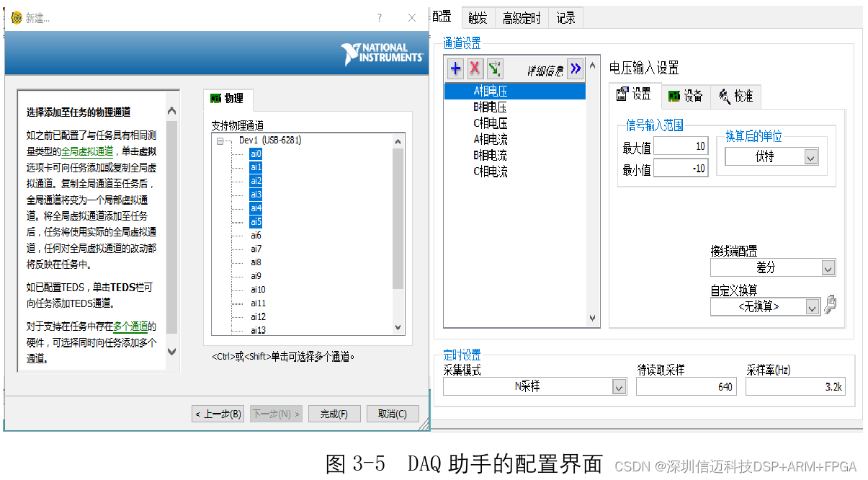This screenshot has width=868, height=480.
Task: Click the 完成(F) button
Action: 334,414
